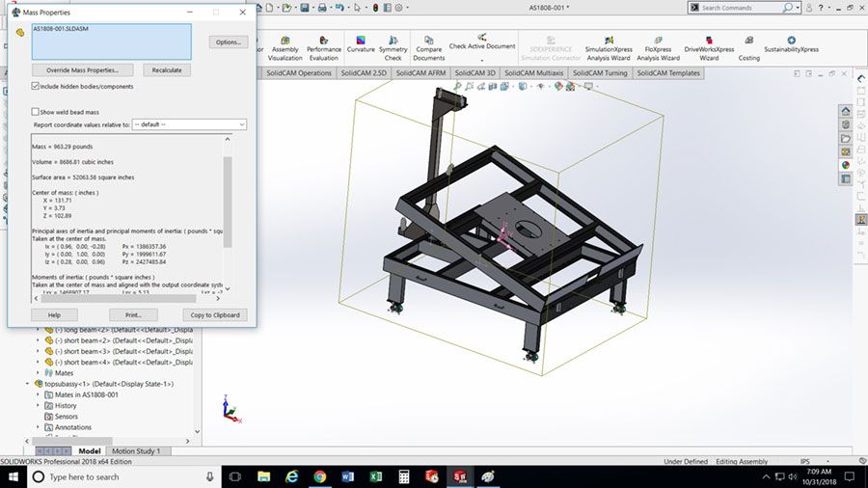Open the Costing tool
The height and width of the screenshot is (488, 868).
click(749, 48)
